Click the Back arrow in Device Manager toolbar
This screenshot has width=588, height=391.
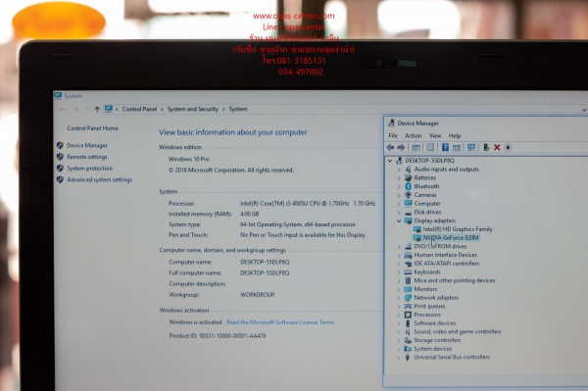click(x=390, y=147)
